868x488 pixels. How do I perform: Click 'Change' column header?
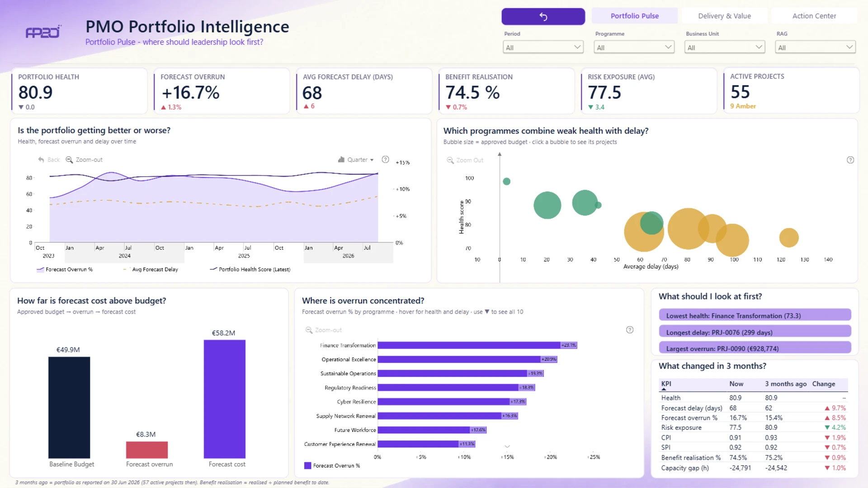click(823, 384)
